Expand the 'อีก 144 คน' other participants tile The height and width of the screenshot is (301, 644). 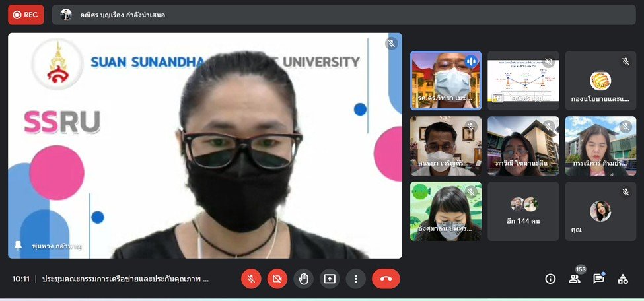523,211
